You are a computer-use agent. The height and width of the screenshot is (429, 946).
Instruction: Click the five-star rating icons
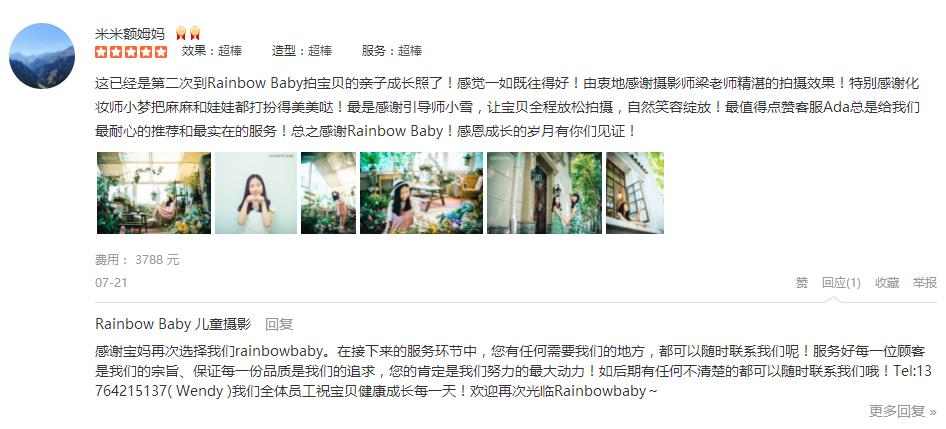(x=131, y=51)
